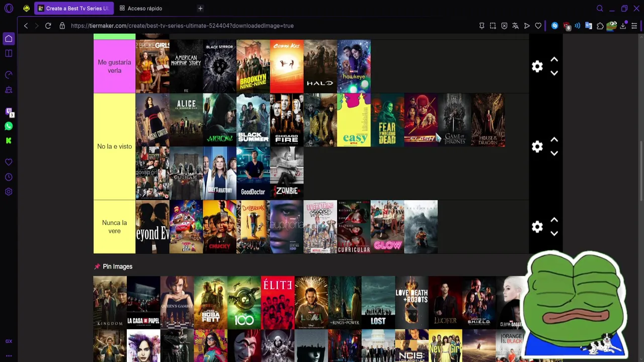The image size is (644, 362).
Task: Click the frog extension icon in toolbar
Action: click(x=612, y=26)
